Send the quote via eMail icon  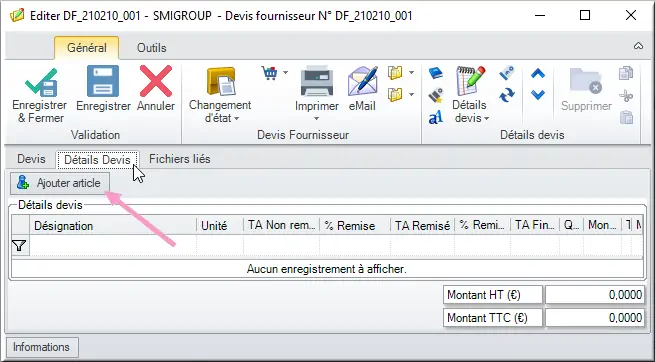coord(362,81)
